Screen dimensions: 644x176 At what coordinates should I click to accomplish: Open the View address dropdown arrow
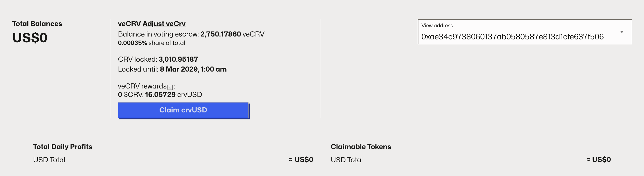pyautogui.click(x=622, y=32)
